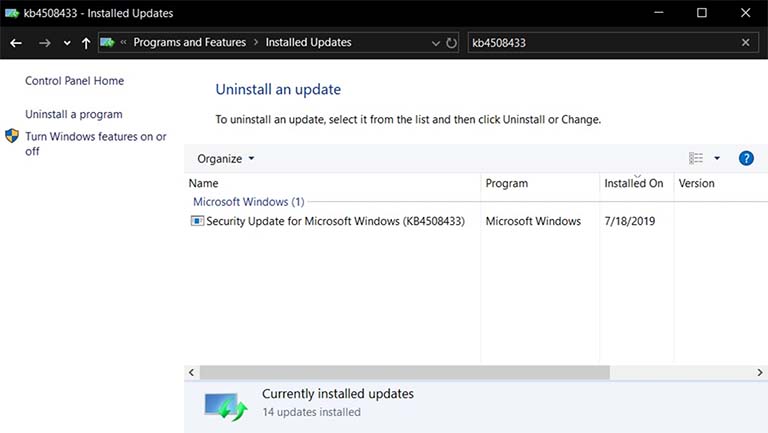Clear the search box with X
The image size is (768, 433).
pos(745,43)
